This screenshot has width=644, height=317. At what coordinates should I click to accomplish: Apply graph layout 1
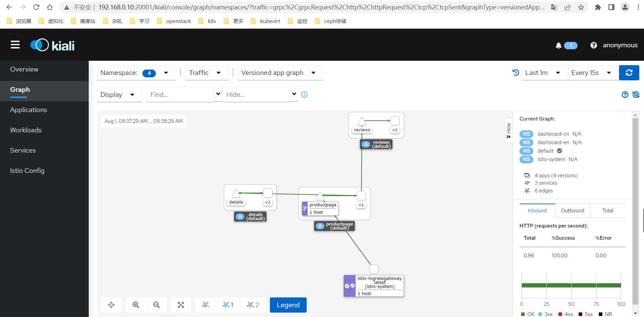pos(228,305)
